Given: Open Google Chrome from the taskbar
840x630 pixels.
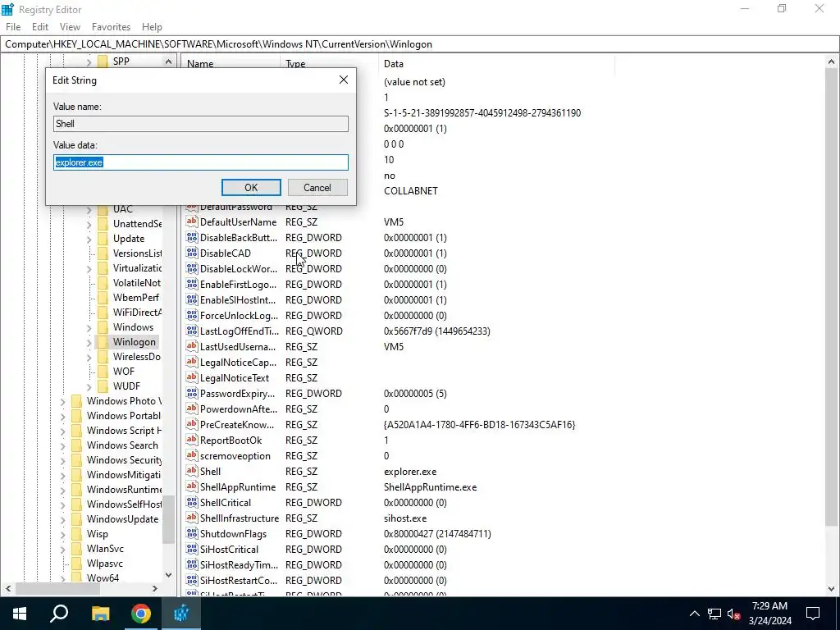Looking at the screenshot, I should click(141, 614).
